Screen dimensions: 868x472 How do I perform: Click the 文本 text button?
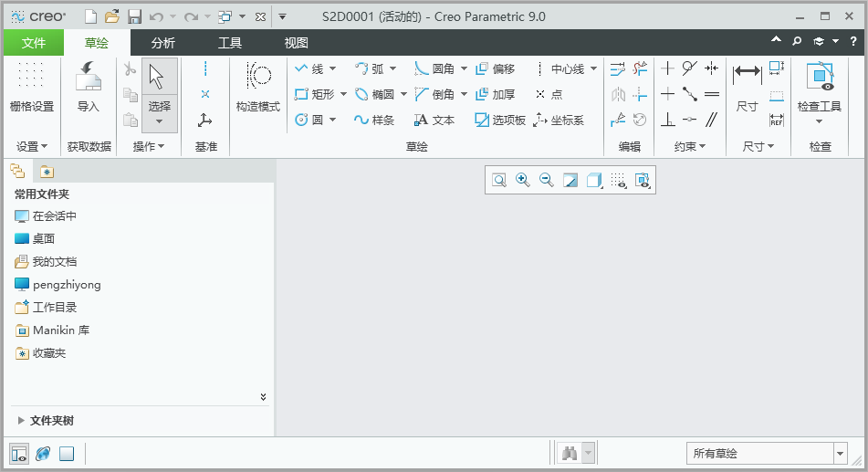tap(434, 120)
